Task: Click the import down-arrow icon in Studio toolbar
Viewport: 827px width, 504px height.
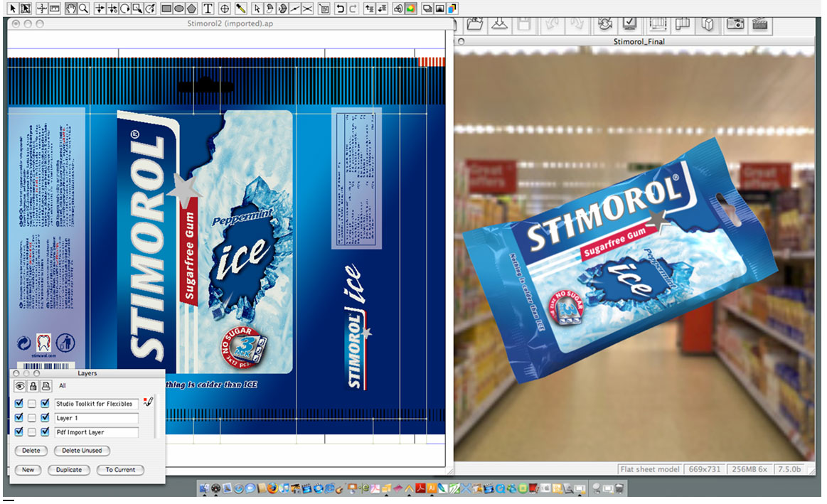Action: [499, 24]
